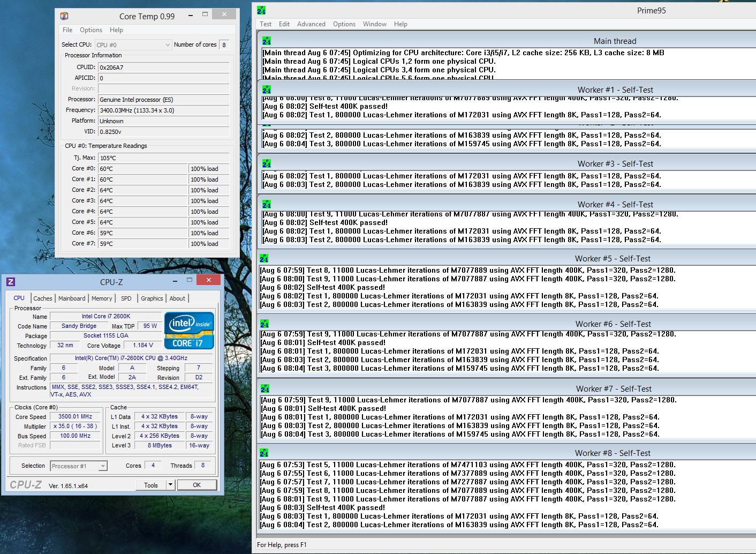The image size is (756, 554).
Task: Click the Processor field 'Genuine Intel processor (ES)'
Action: click(163, 100)
